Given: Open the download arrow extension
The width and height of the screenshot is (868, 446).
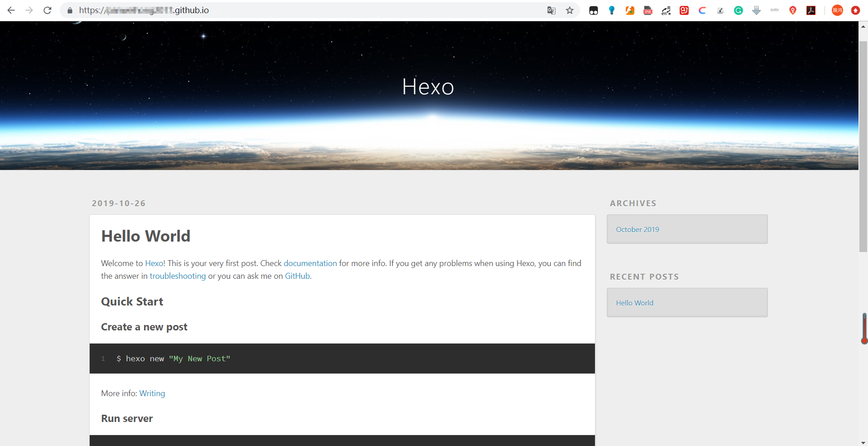Looking at the screenshot, I should [x=757, y=10].
